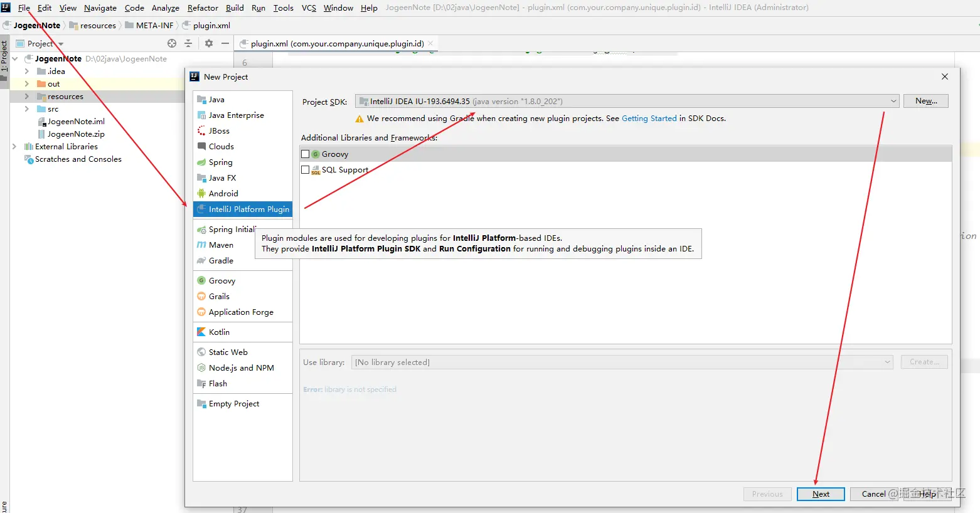This screenshot has width=980, height=513.
Task: Click disabled Previous button
Action: [x=767, y=494]
